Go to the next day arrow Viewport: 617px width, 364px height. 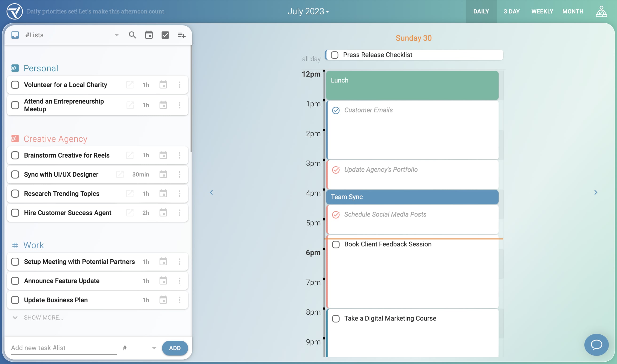coord(595,192)
